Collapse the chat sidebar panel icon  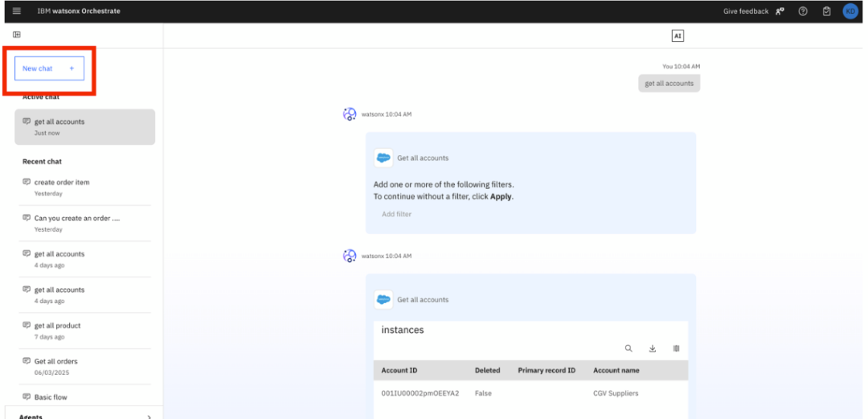[x=17, y=35]
